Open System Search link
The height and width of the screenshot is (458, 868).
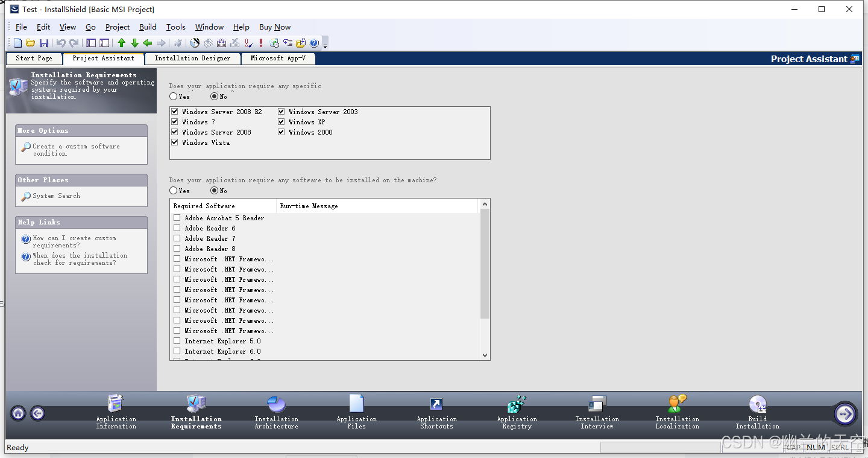pos(56,196)
